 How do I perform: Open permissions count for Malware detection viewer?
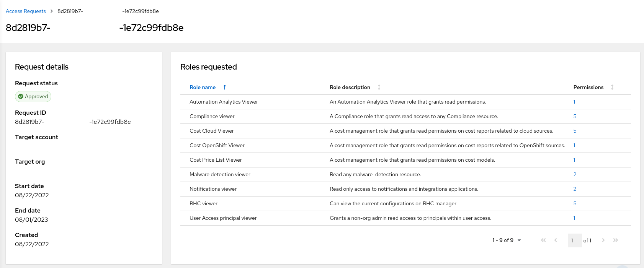575,174
